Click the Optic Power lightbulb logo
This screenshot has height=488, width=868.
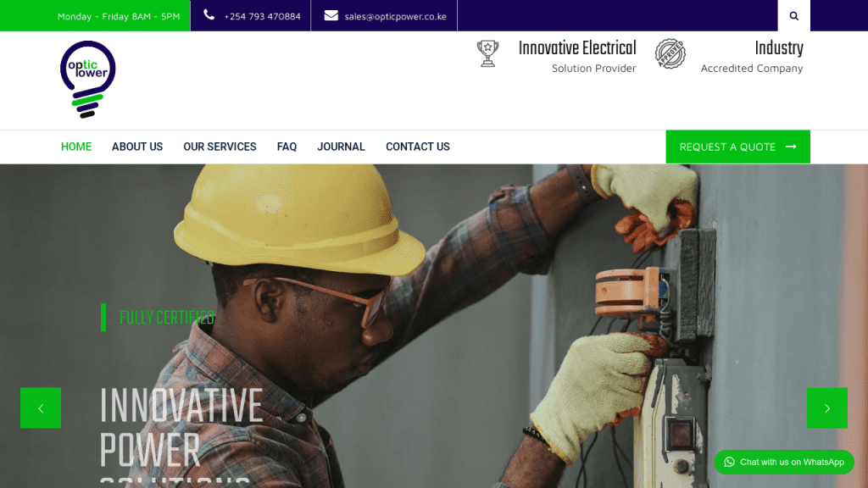pyautogui.click(x=88, y=79)
